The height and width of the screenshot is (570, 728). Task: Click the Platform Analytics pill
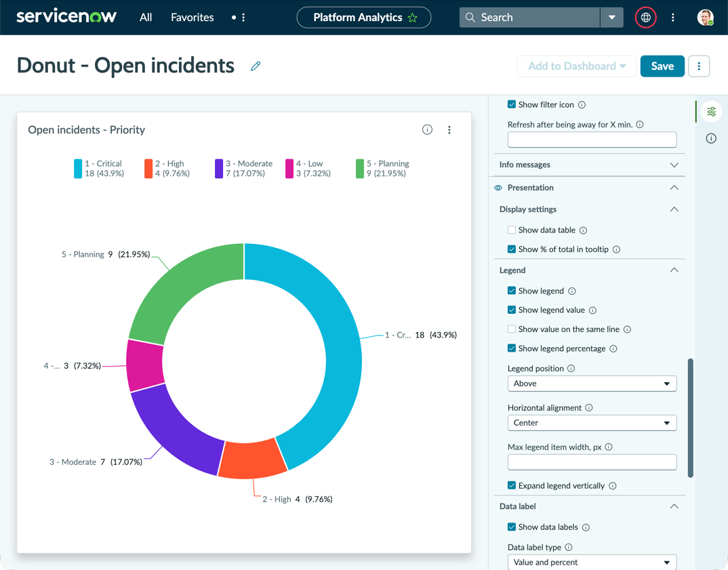(363, 18)
